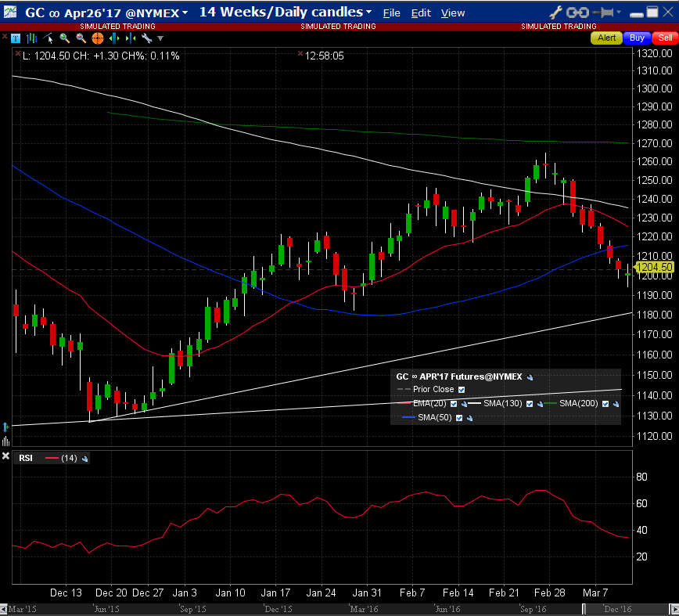Click the yellow Alert button

click(x=607, y=38)
